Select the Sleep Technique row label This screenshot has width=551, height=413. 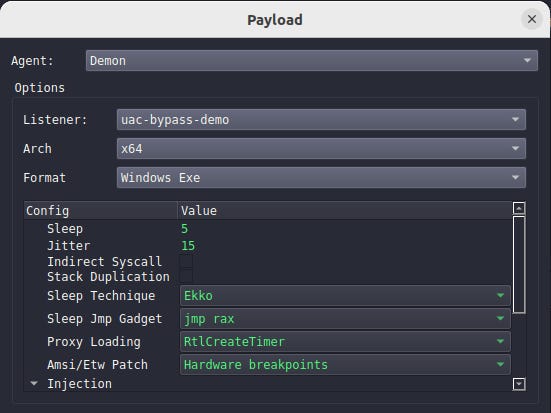(x=101, y=296)
